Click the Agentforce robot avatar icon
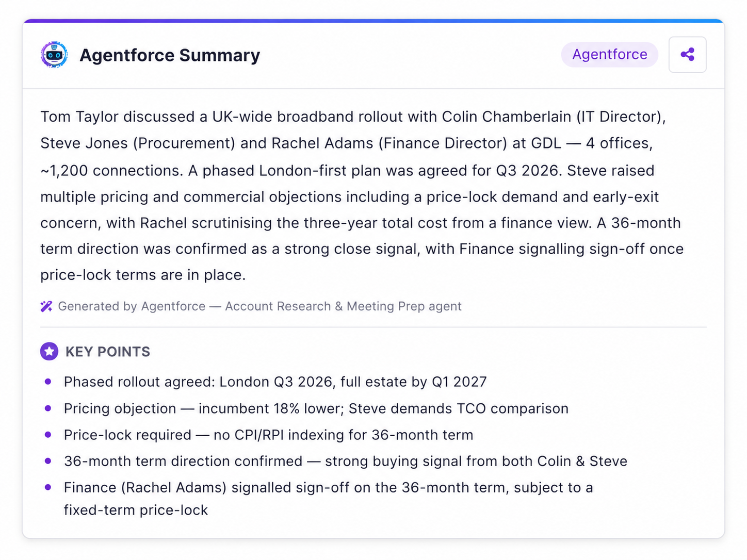Viewport: 747px width, 560px height. [x=54, y=55]
